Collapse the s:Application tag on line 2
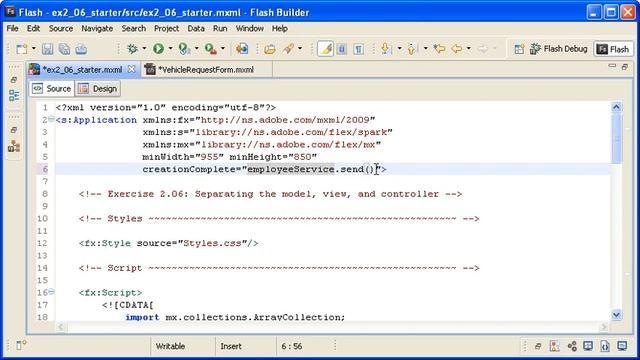The image size is (640, 360). (x=51, y=119)
